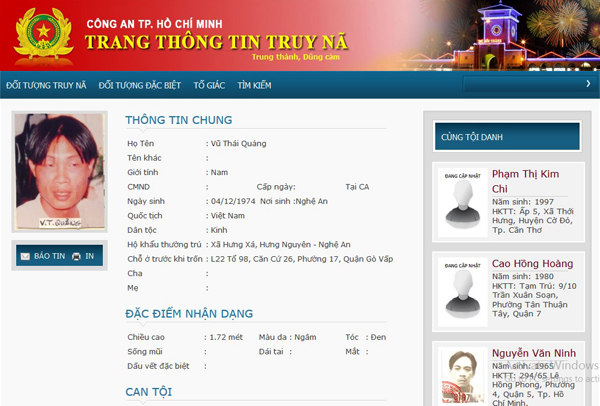The height and width of the screenshot is (406, 600).
Task: Open Phạm Thị Kim Chi profile link
Action: pos(524,180)
